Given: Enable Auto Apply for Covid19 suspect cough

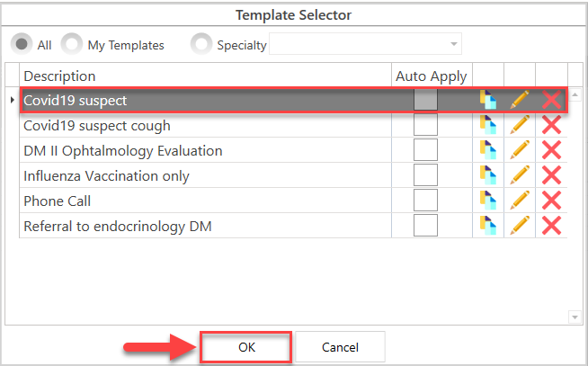Looking at the screenshot, I should pos(425,125).
